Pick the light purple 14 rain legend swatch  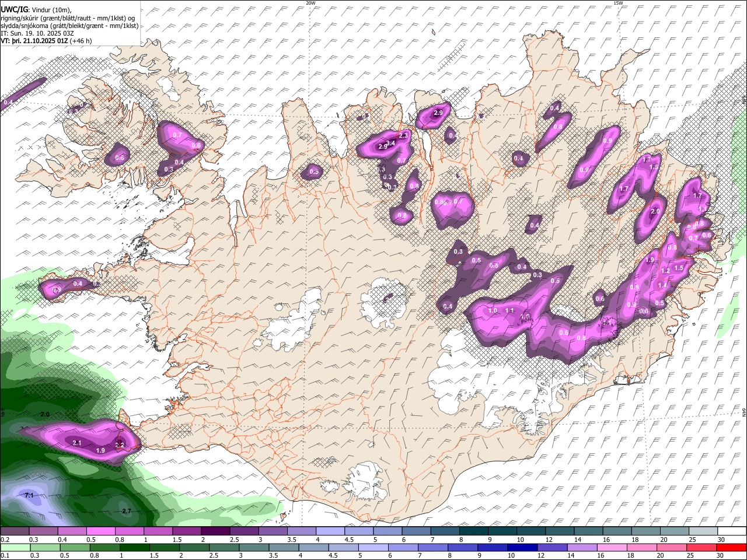582,547
